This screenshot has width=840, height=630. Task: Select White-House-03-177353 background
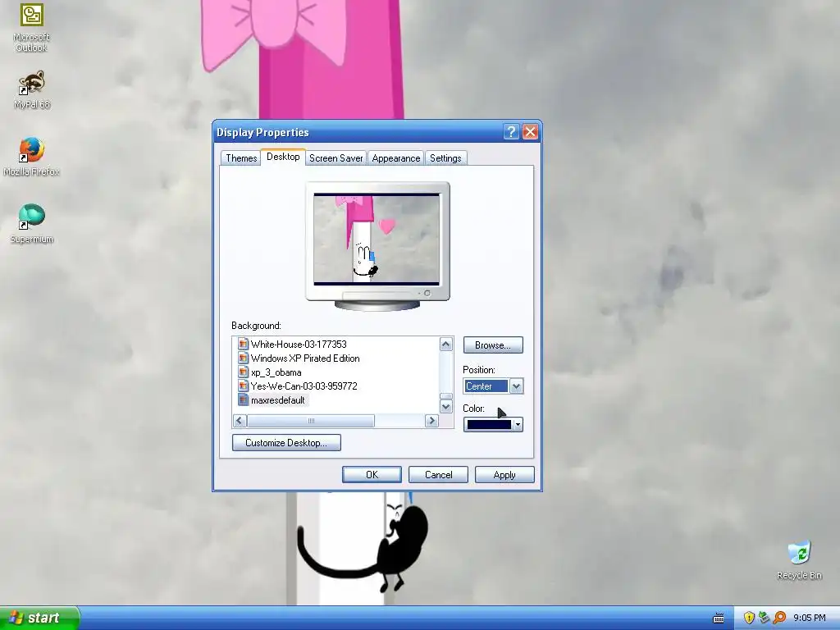[299, 344]
